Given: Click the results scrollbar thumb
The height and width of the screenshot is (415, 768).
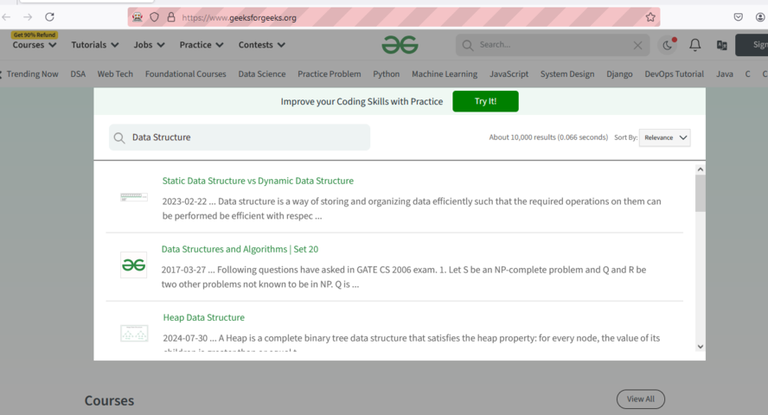Looking at the screenshot, I should click(x=700, y=193).
